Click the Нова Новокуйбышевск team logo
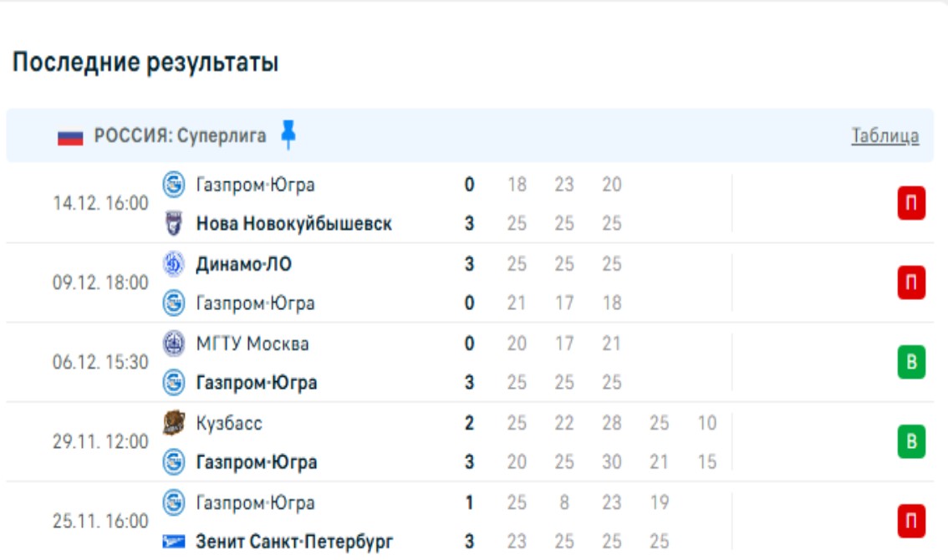Viewport: 948px width, 560px height. click(173, 223)
